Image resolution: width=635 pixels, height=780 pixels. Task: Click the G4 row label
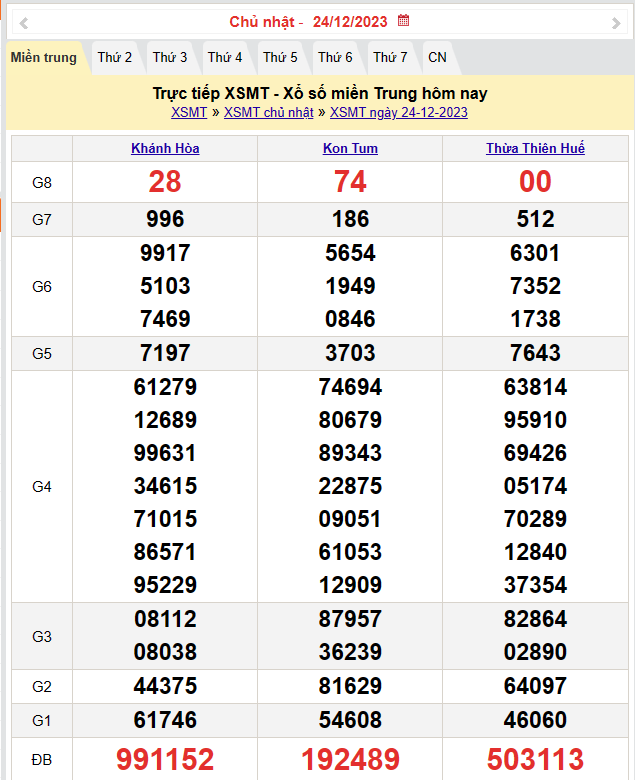[42, 487]
